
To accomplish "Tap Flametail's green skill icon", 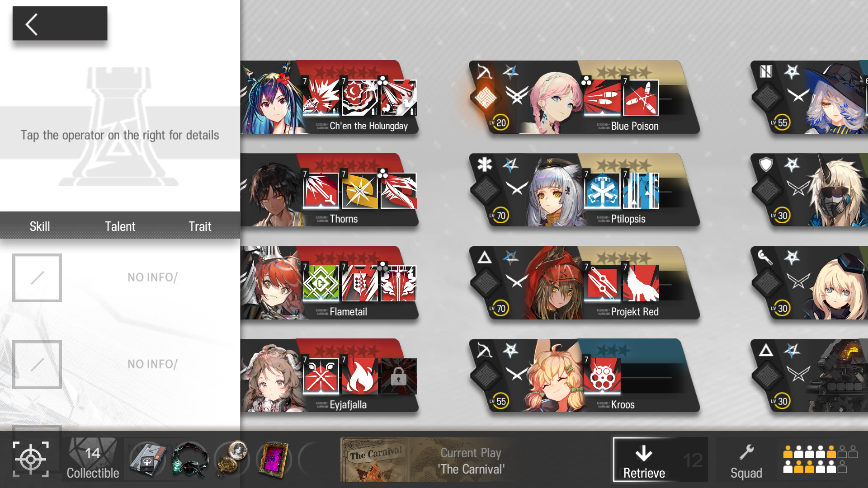I will (321, 283).
